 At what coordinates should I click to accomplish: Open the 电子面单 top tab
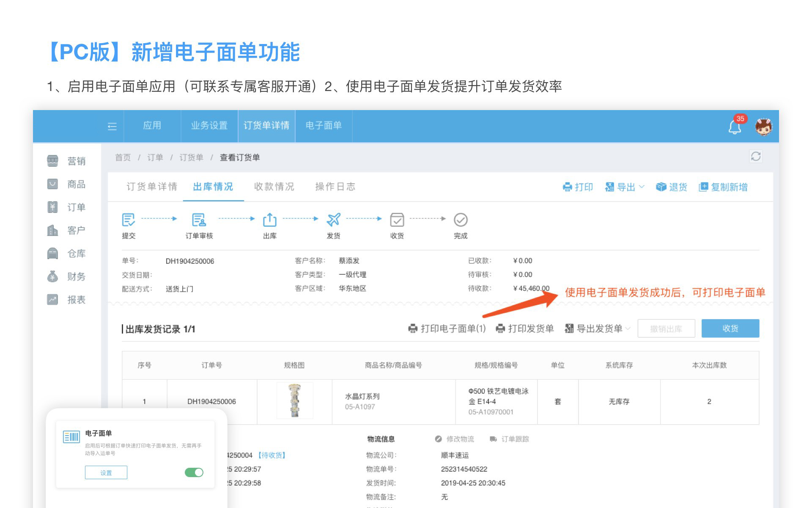[324, 126]
